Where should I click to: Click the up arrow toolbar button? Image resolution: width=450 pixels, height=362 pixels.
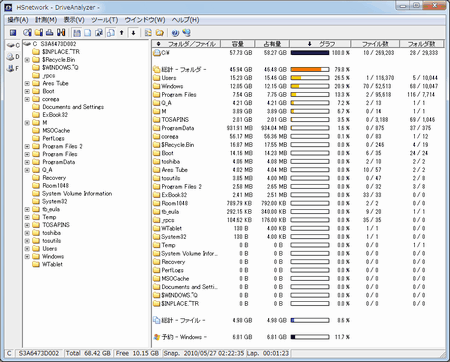click(x=122, y=33)
